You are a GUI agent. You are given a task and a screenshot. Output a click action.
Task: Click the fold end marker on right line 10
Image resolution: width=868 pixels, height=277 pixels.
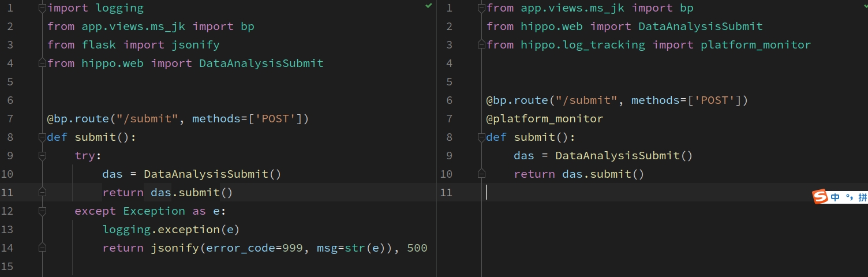pyautogui.click(x=481, y=174)
